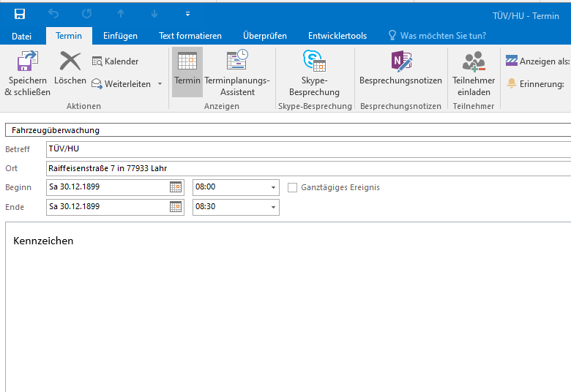571x392 pixels.
Task: Add a Skype-Besprechung
Action: pyautogui.click(x=314, y=74)
